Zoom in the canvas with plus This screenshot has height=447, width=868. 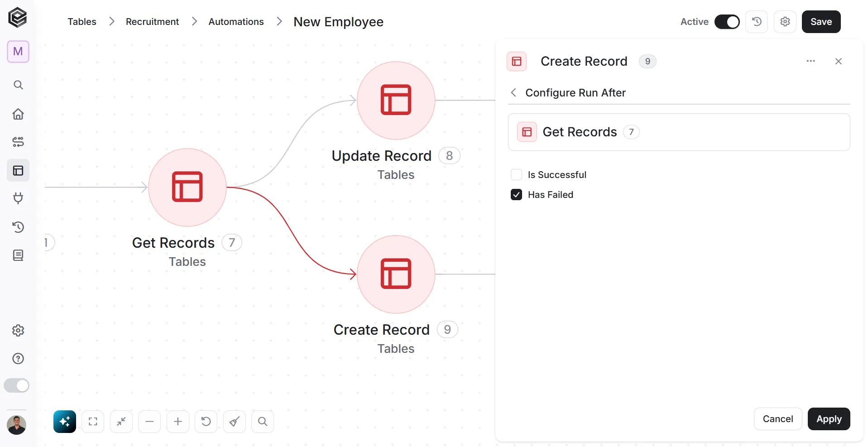(178, 422)
